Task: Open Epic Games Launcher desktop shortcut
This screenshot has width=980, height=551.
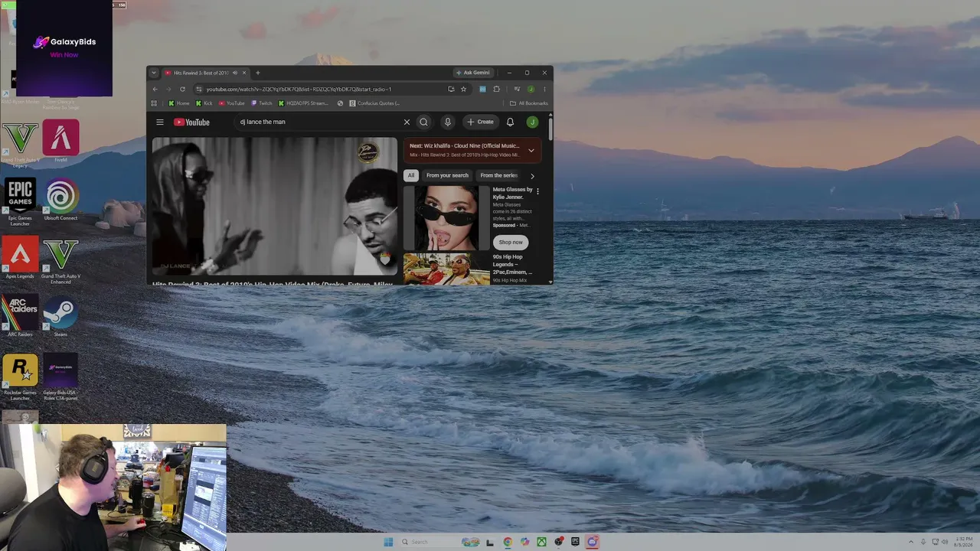Action: pyautogui.click(x=20, y=202)
